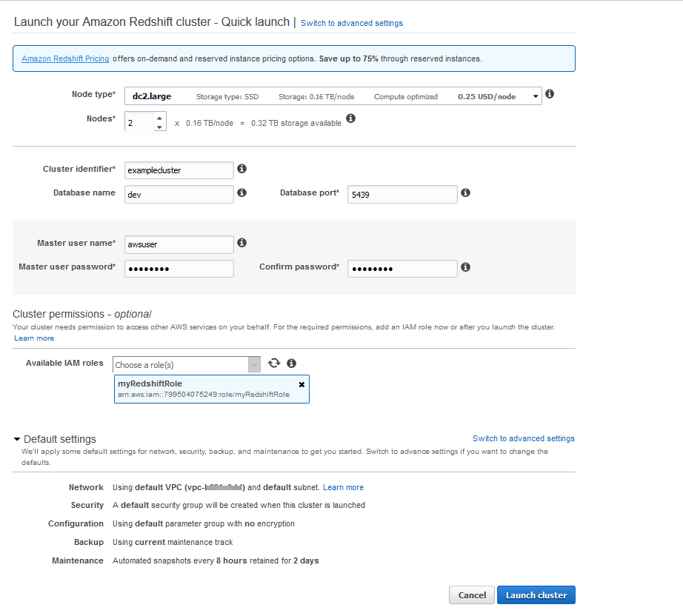Collapse the Default settings section

point(17,439)
